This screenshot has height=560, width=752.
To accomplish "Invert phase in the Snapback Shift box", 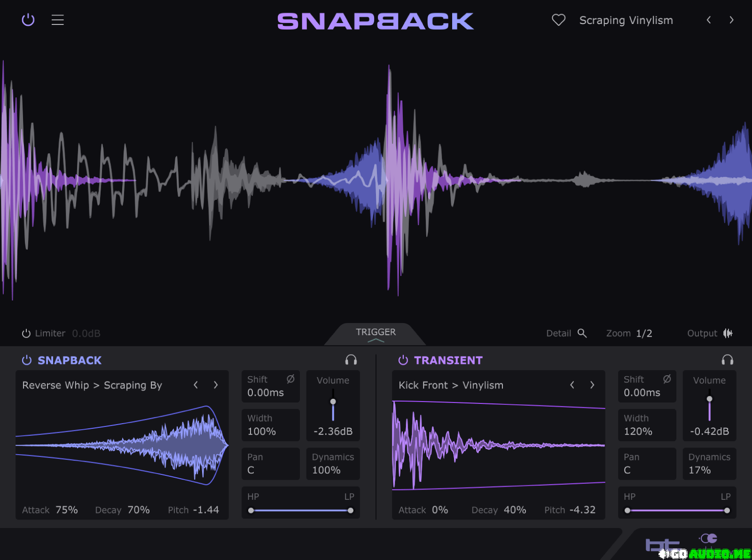I will [x=290, y=379].
